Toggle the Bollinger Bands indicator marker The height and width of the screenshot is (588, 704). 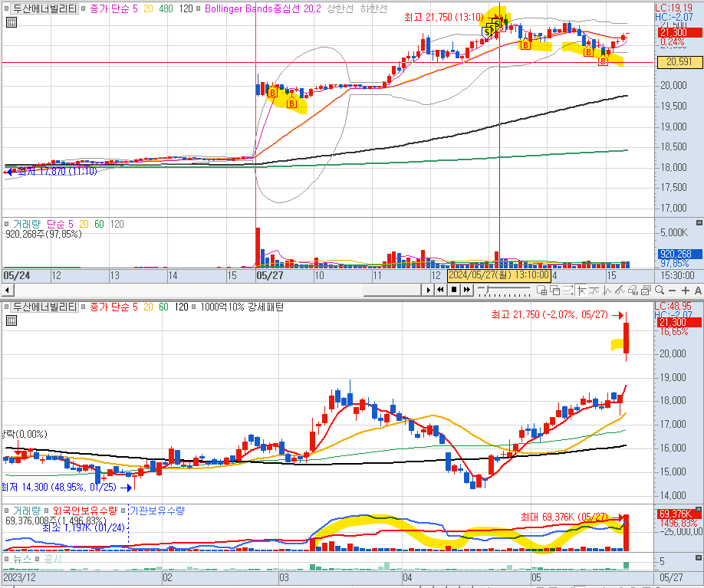(x=198, y=8)
